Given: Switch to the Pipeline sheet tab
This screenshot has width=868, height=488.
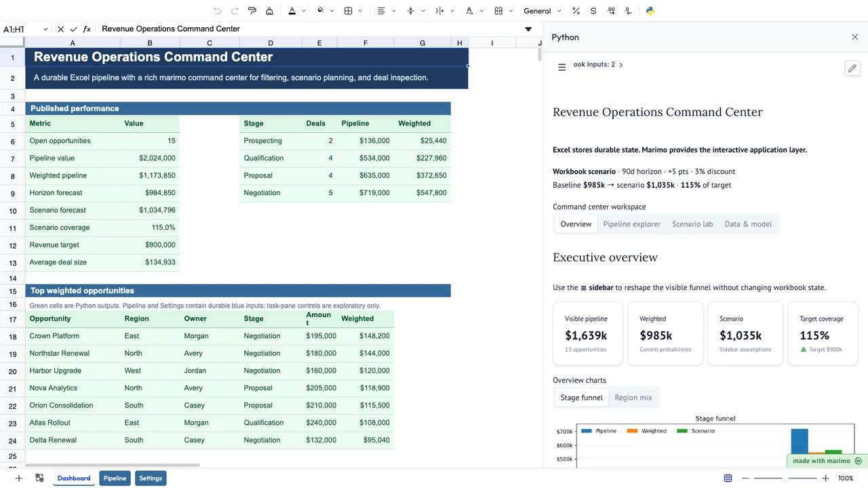Looking at the screenshot, I should click(115, 478).
